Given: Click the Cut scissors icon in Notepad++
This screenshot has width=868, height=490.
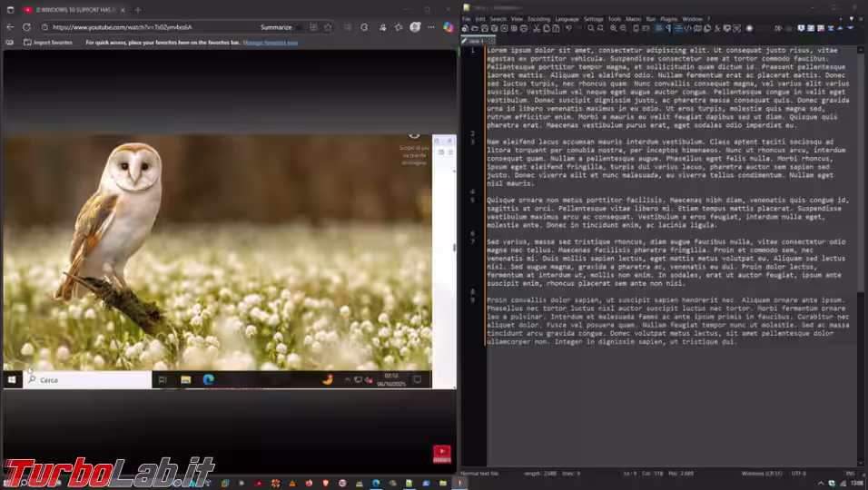Looking at the screenshot, I should point(535,29).
